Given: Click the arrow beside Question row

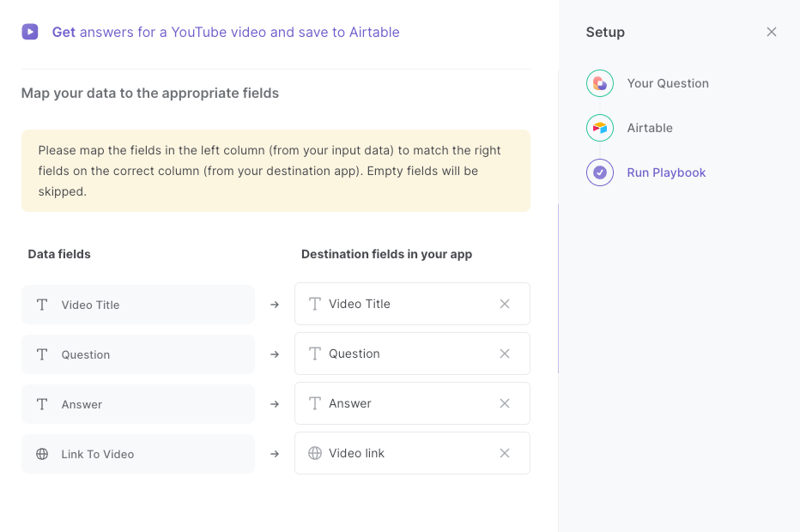Looking at the screenshot, I should 275,354.
